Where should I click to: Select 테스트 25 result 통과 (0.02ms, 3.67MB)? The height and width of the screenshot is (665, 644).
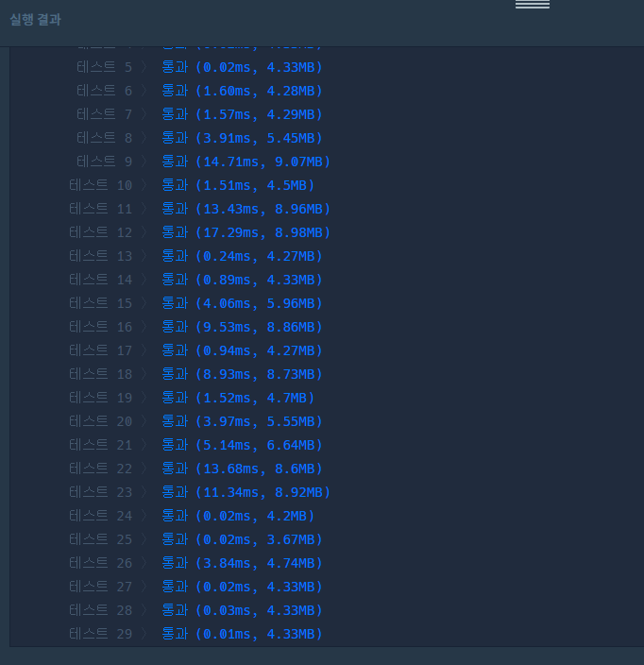(242, 539)
